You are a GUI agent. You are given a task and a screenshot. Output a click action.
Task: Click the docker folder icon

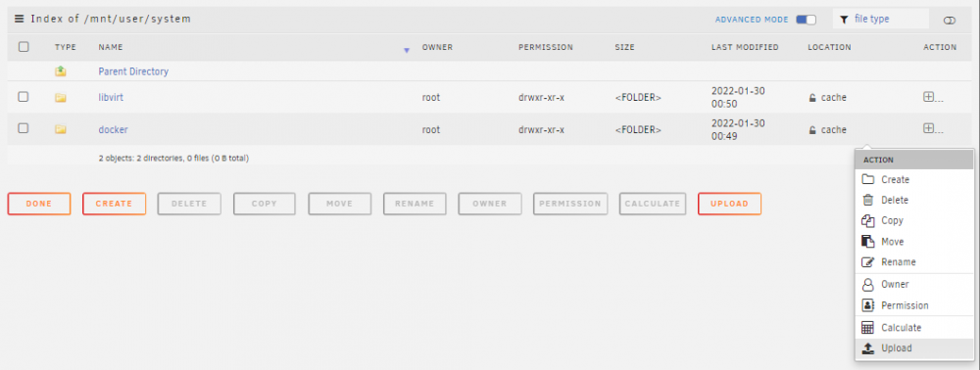point(60,130)
